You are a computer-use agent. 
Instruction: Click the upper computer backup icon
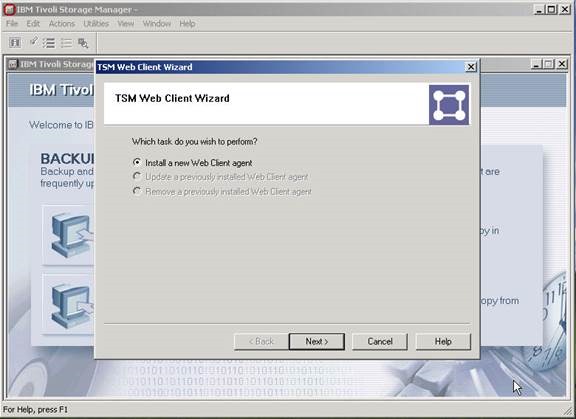tap(70, 235)
